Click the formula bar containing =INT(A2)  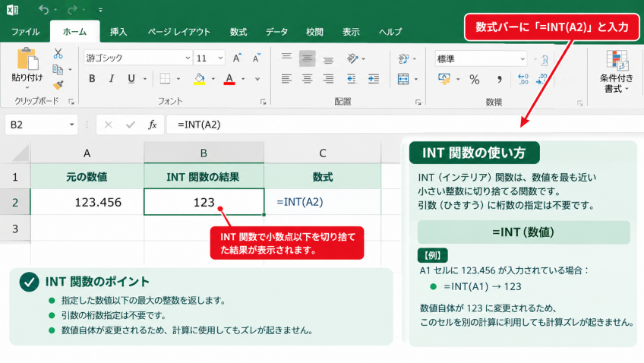pyautogui.click(x=405, y=125)
